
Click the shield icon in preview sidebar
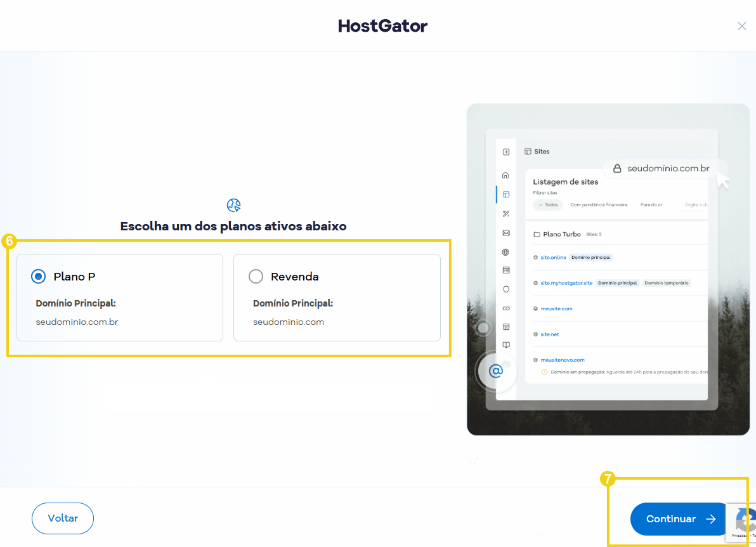[x=505, y=289]
